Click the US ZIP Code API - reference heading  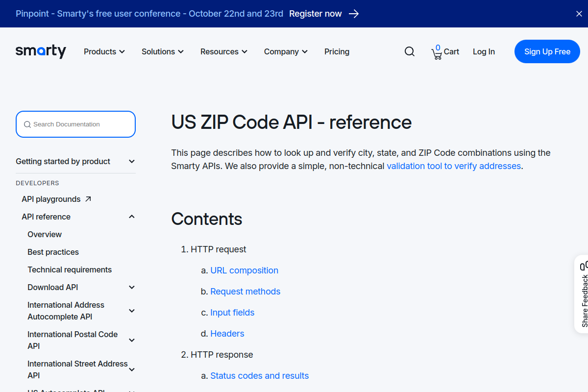(x=292, y=122)
